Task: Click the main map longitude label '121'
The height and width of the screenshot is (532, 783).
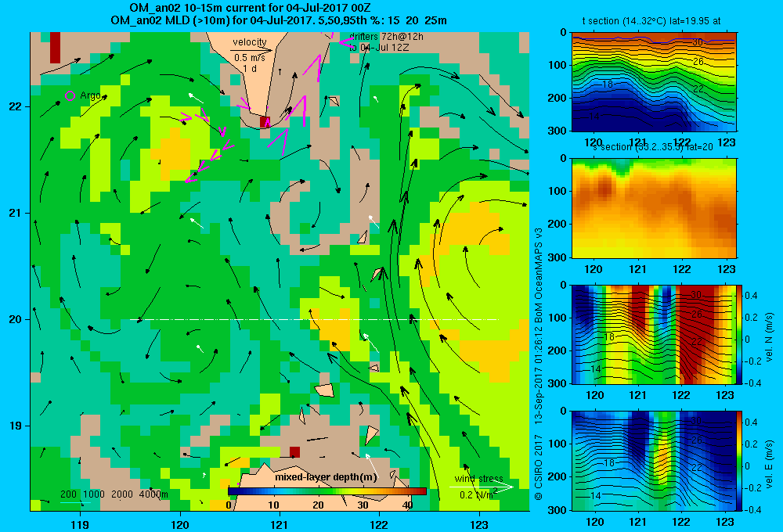Action: [280, 525]
